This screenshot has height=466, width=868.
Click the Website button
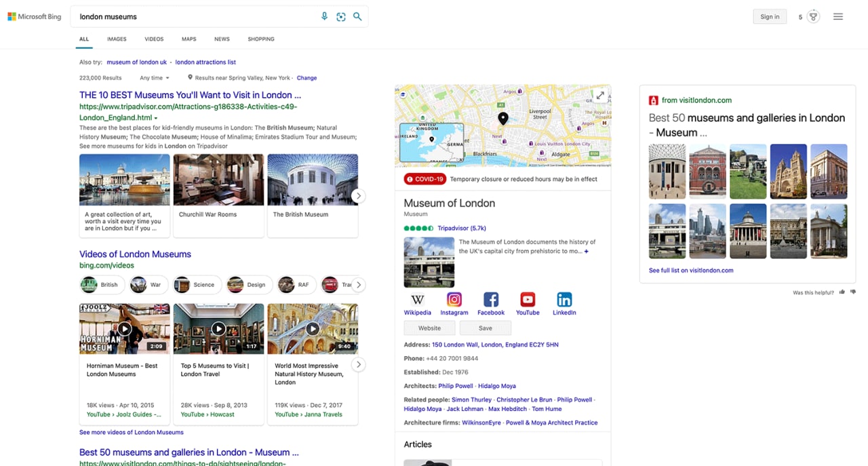coord(429,328)
